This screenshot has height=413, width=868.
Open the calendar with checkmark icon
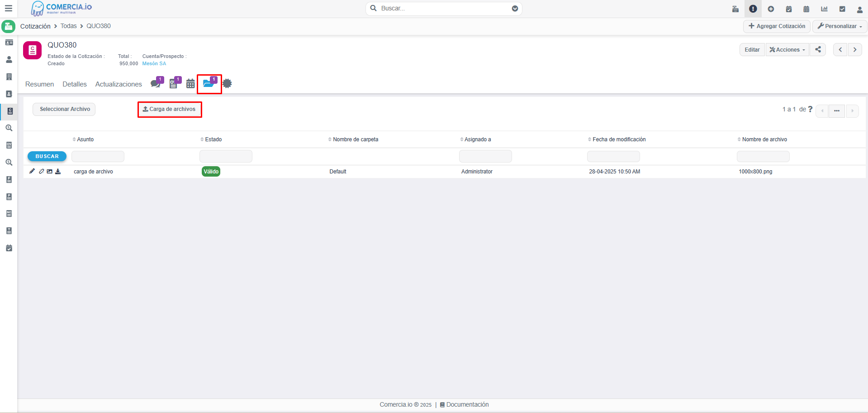point(788,9)
